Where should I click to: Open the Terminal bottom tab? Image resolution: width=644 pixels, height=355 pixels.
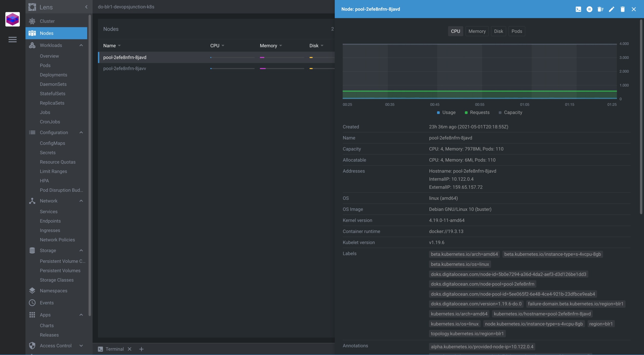click(115, 349)
